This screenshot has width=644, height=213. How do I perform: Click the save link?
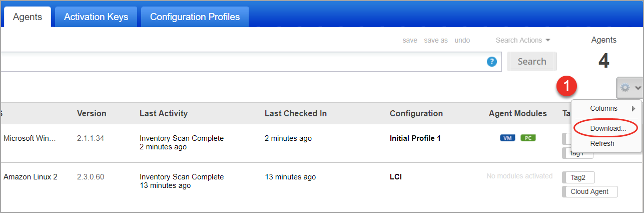(410, 40)
